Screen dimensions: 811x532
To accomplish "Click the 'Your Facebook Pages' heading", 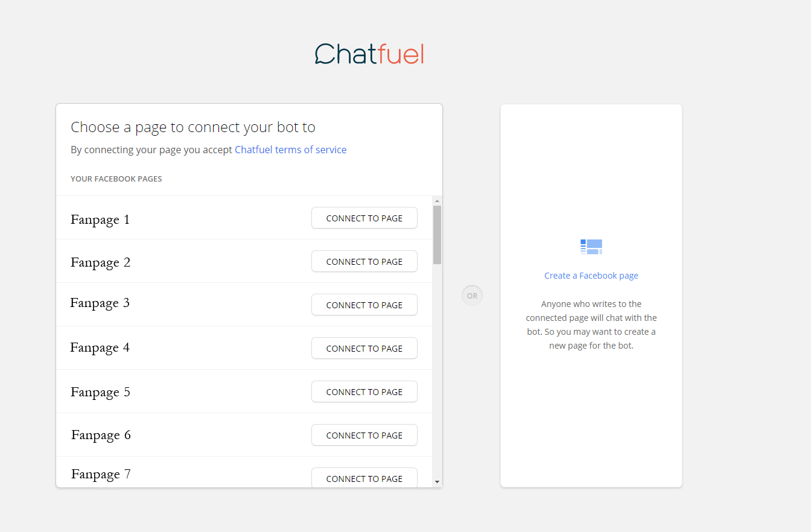I will [x=116, y=179].
